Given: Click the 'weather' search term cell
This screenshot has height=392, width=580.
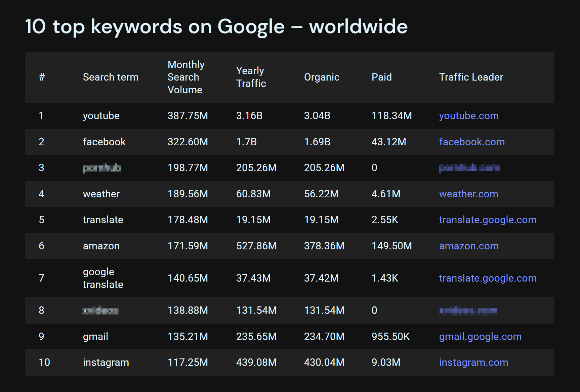Looking at the screenshot, I should tap(101, 194).
